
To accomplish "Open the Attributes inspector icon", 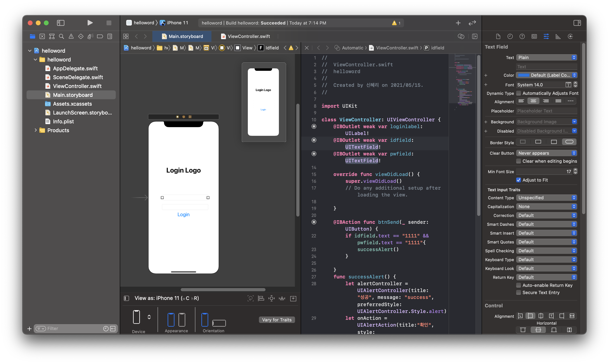I will click(546, 36).
